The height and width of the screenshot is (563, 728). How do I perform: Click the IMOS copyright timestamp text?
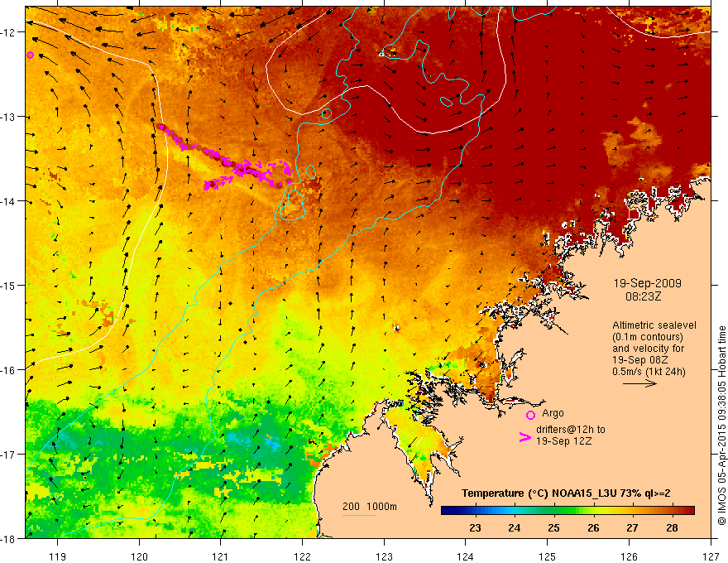click(721, 425)
